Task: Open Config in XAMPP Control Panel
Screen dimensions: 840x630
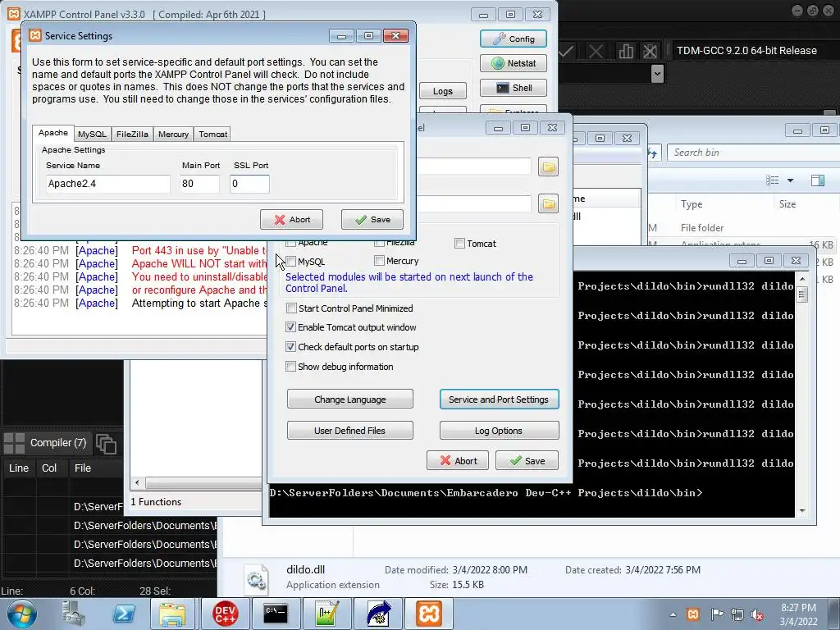Action: click(514, 39)
